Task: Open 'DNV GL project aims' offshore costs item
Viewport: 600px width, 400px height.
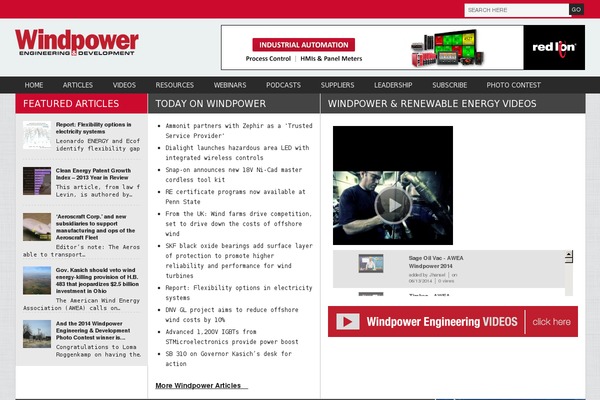Action: [232, 314]
